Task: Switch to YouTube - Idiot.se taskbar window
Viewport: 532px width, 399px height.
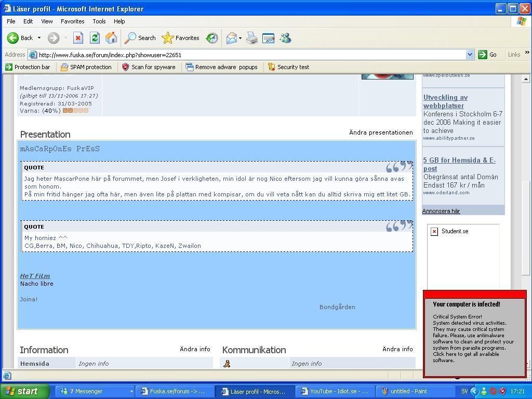Action: click(x=335, y=392)
